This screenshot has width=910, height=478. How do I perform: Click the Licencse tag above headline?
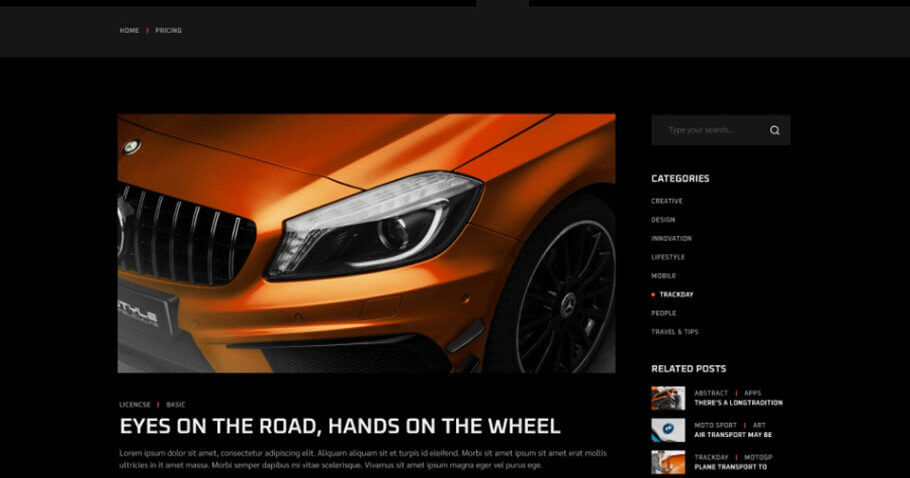pos(134,405)
